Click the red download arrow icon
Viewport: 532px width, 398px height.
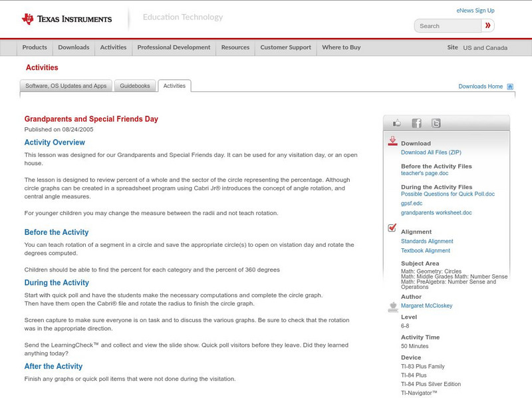(392, 141)
